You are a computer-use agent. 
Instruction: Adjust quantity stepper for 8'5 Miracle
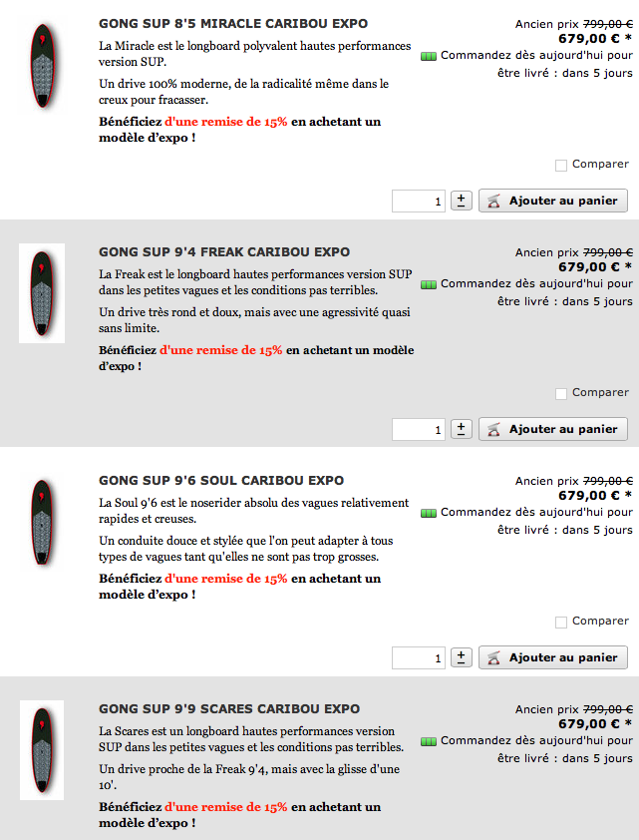pyautogui.click(x=462, y=201)
